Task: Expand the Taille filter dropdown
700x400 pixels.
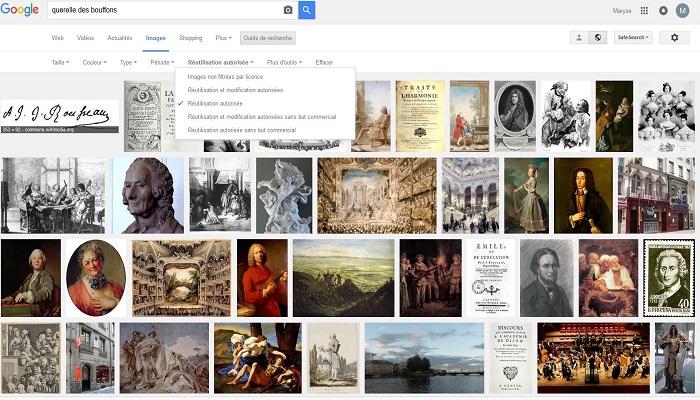Action: tap(61, 62)
